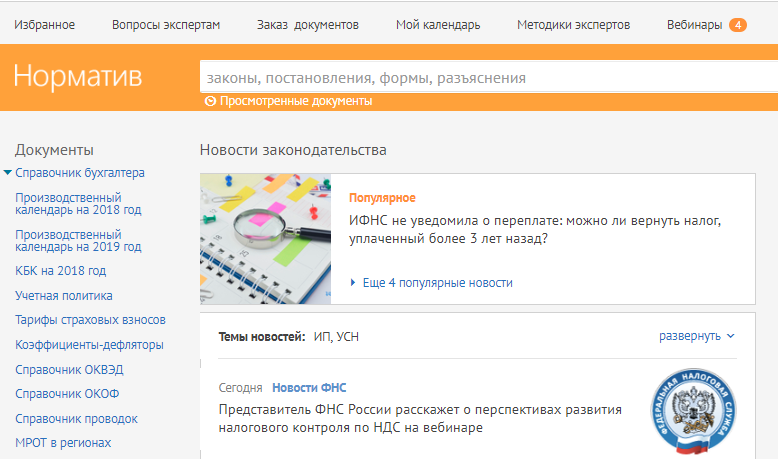The image size is (778, 459).
Task: Click the Популярное label
Action: click(382, 198)
